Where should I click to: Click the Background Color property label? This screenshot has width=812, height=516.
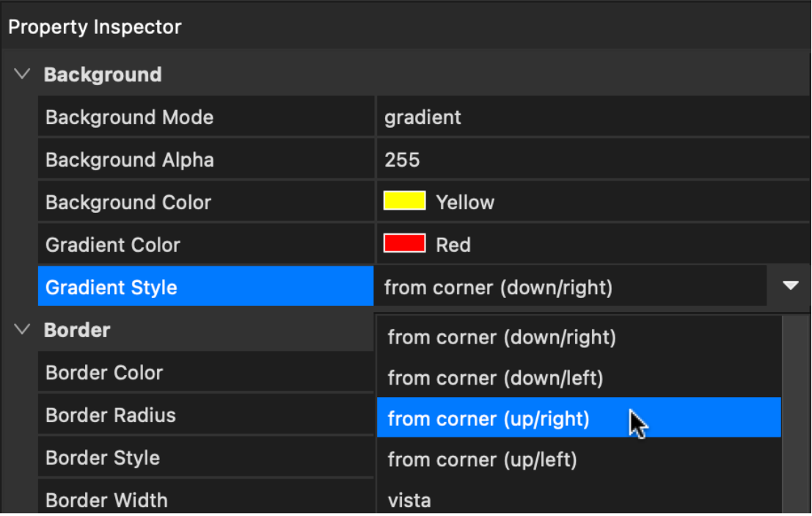128,203
